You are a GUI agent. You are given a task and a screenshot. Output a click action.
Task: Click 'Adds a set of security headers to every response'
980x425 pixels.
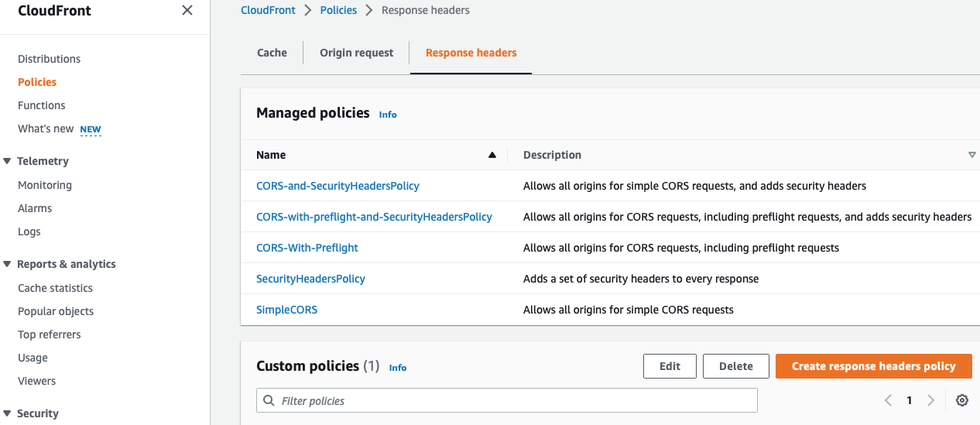point(641,279)
